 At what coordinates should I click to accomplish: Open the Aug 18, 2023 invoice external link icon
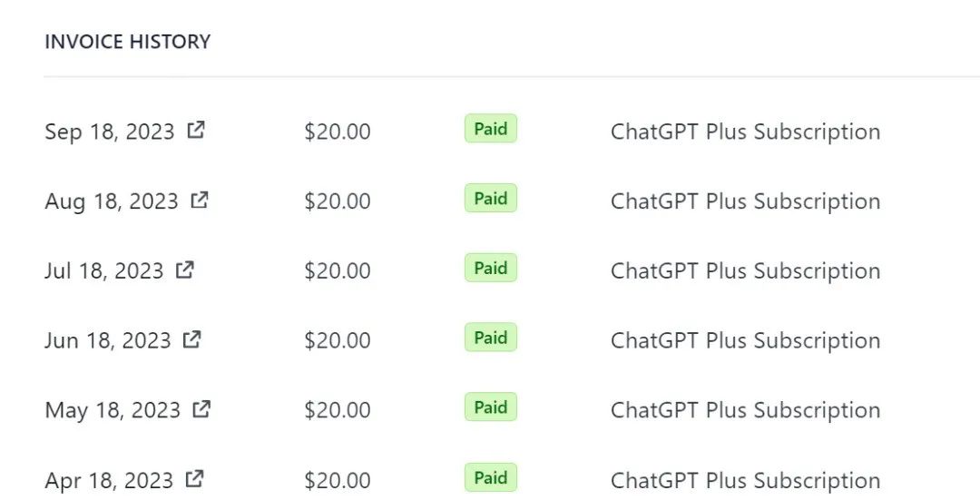point(200,200)
